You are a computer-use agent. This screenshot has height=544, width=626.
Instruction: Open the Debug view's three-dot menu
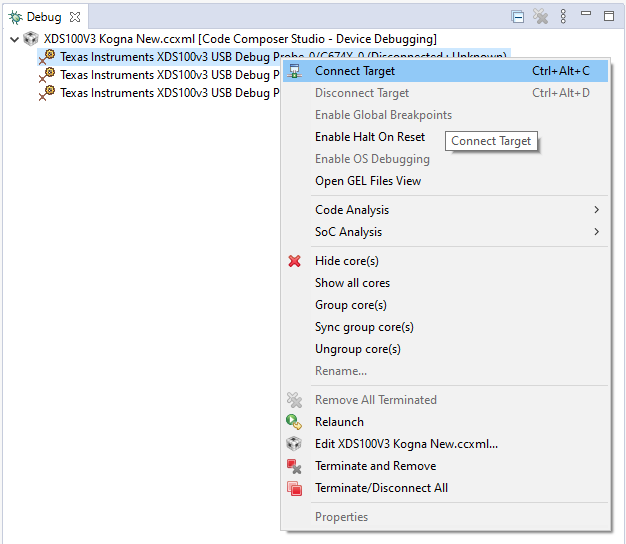click(x=564, y=17)
